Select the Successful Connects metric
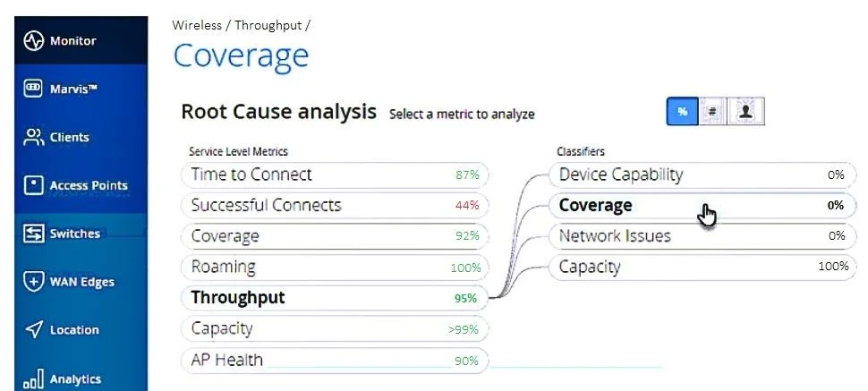 coord(335,206)
